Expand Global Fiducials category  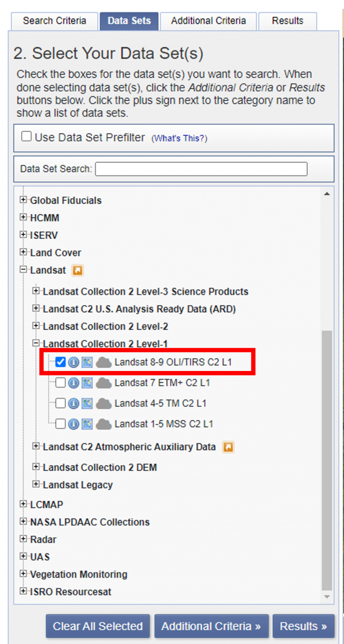coord(23,200)
